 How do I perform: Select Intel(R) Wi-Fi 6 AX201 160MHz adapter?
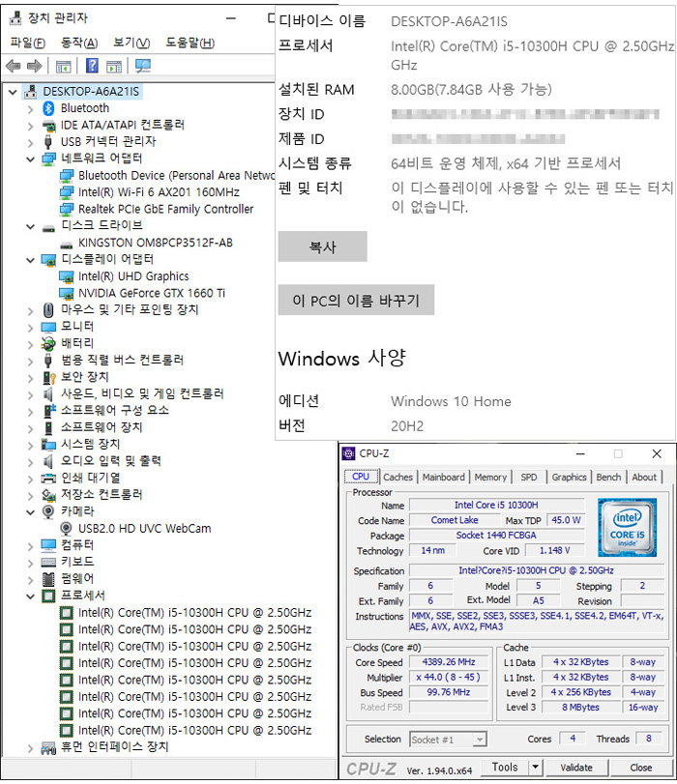pos(159,192)
